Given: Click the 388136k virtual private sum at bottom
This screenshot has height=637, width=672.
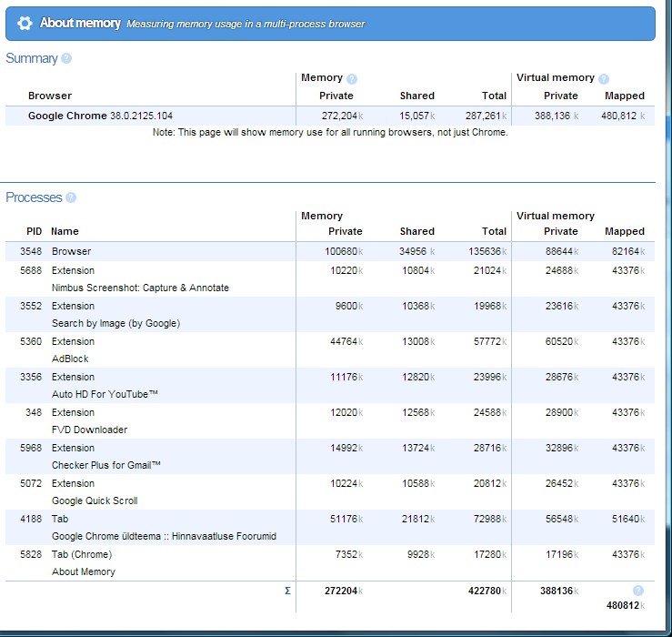Looking at the screenshot, I should pos(559,591).
